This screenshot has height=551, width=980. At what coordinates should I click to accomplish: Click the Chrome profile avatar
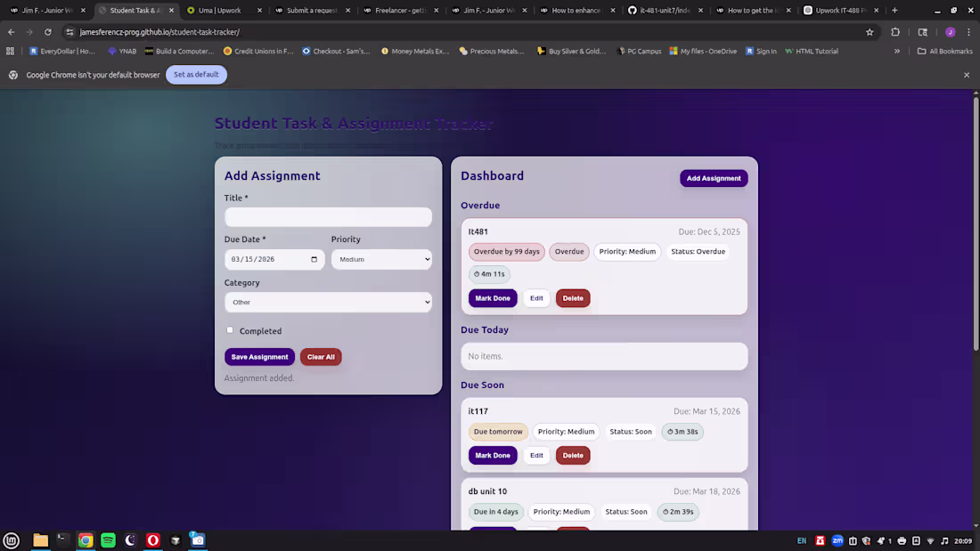tap(950, 30)
